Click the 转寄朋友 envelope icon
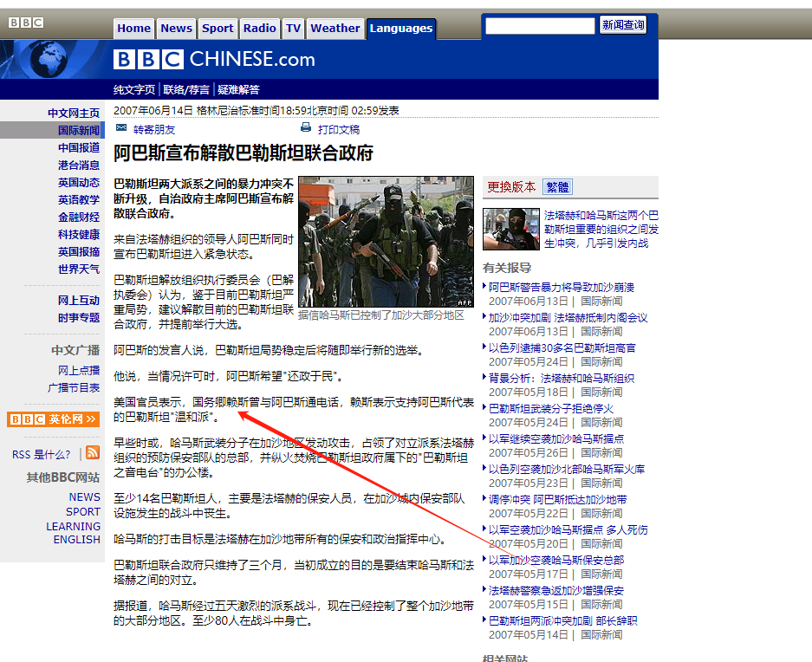This screenshot has width=812, height=662. coord(120,127)
